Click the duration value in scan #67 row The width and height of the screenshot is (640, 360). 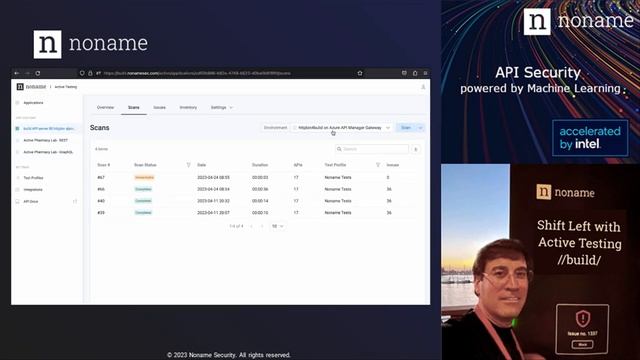(x=260, y=178)
